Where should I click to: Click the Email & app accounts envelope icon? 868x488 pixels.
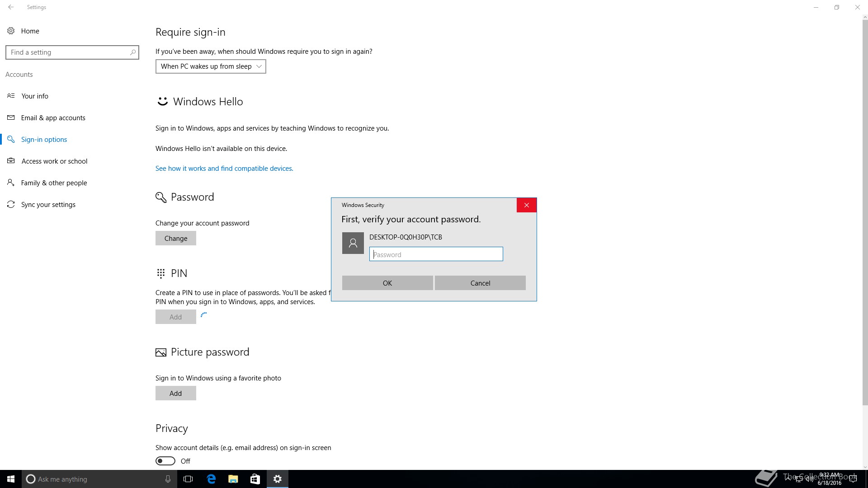(11, 117)
